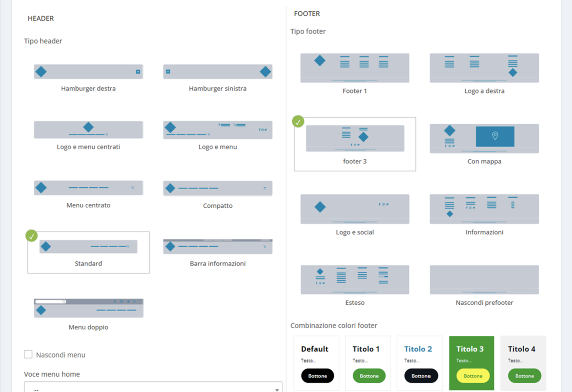
Task: Choose the Logo e menu centrati header
Action: (88, 129)
